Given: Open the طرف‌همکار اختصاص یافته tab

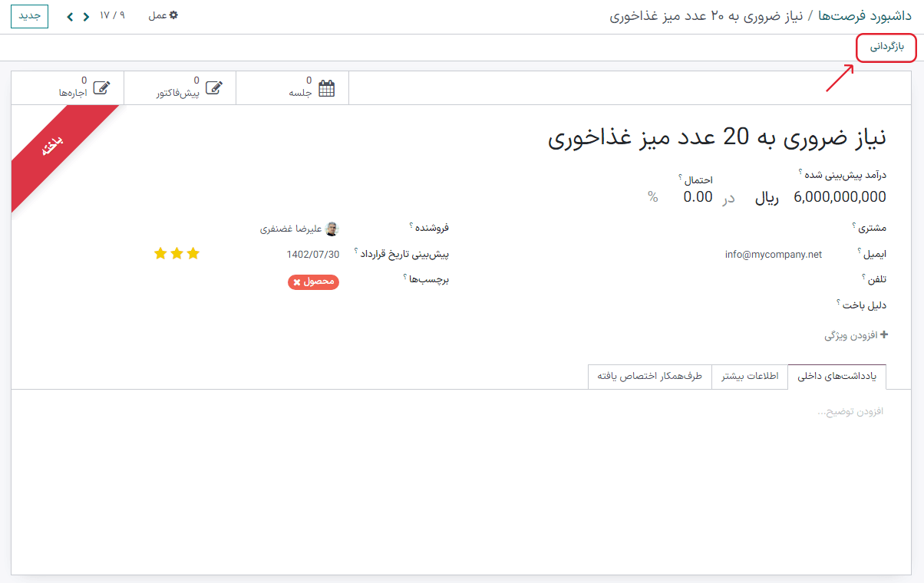Looking at the screenshot, I should [650, 376].
